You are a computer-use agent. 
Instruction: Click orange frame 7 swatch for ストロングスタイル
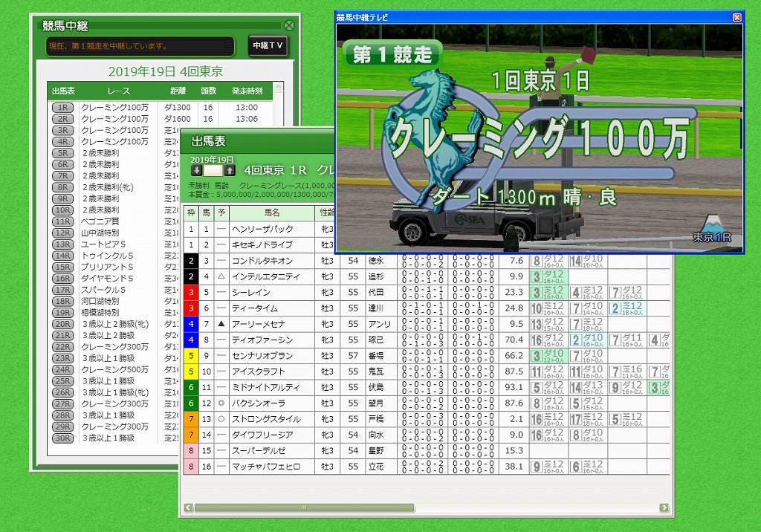click(x=191, y=419)
